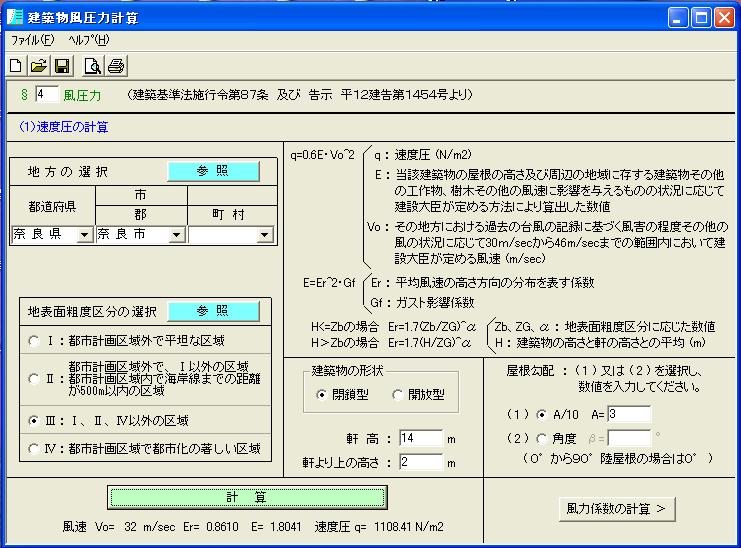Click the new document toolbar icon
The width and height of the screenshot is (741, 548).
[x=15, y=67]
